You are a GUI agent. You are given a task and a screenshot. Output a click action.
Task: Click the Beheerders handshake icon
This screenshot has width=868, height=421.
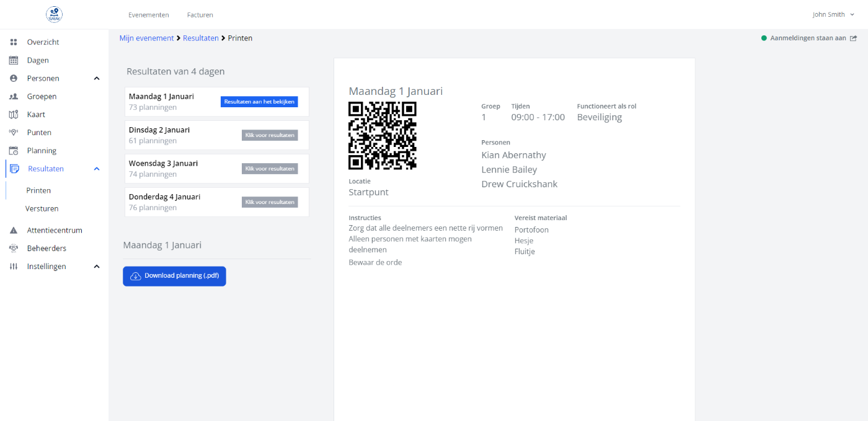click(14, 248)
